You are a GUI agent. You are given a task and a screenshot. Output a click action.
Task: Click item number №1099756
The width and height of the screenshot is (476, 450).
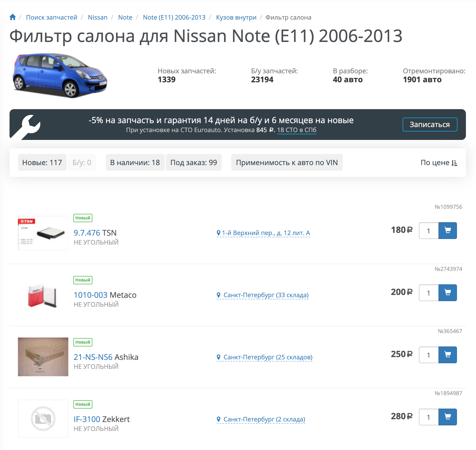(448, 207)
